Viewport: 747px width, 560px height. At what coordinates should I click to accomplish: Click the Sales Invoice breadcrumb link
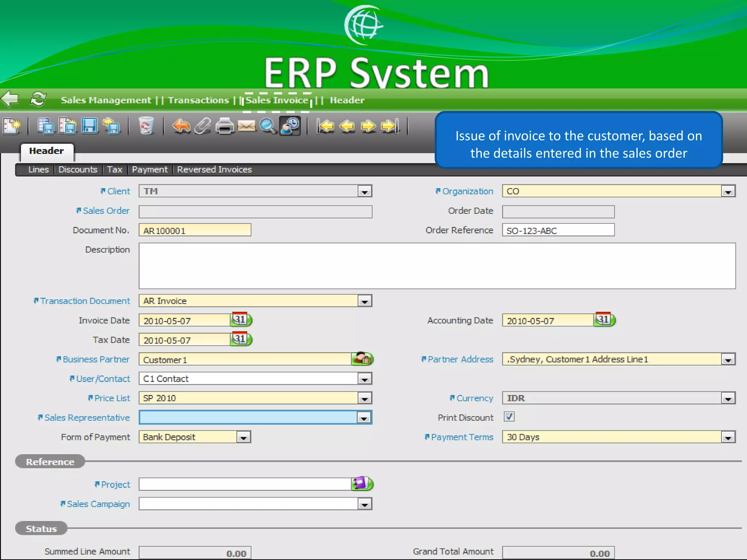tap(277, 100)
